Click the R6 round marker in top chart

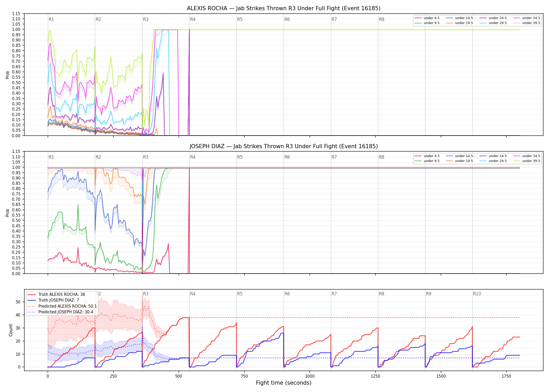pyautogui.click(x=287, y=19)
